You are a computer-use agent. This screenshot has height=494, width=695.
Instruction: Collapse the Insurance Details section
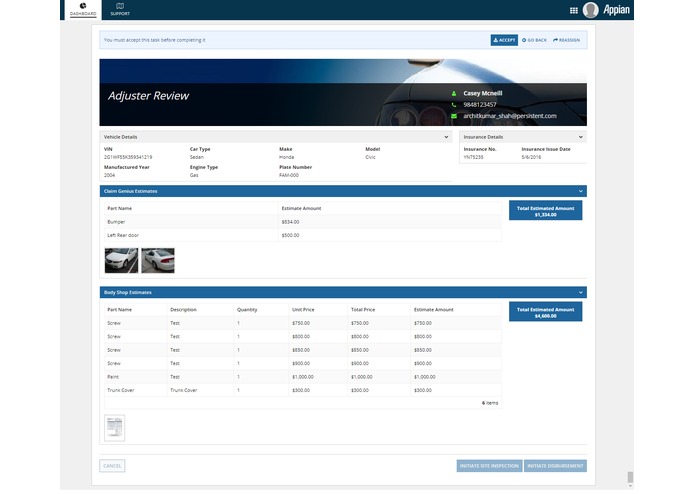tap(581, 137)
